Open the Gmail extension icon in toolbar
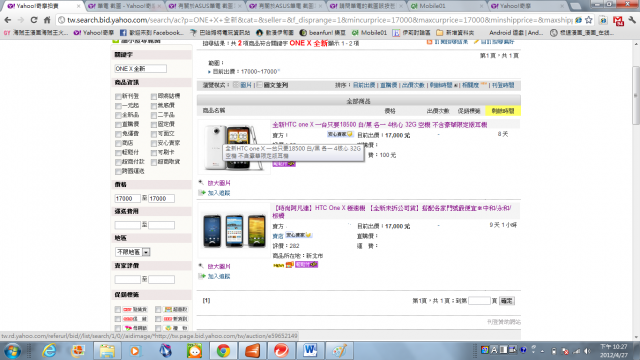This screenshot has height=360, width=640. coord(618,20)
